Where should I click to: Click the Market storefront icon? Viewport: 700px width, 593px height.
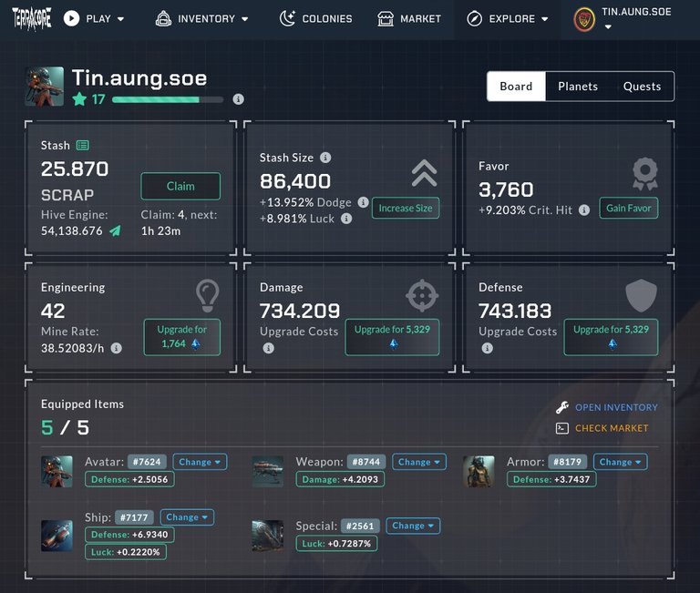coord(386,19)
